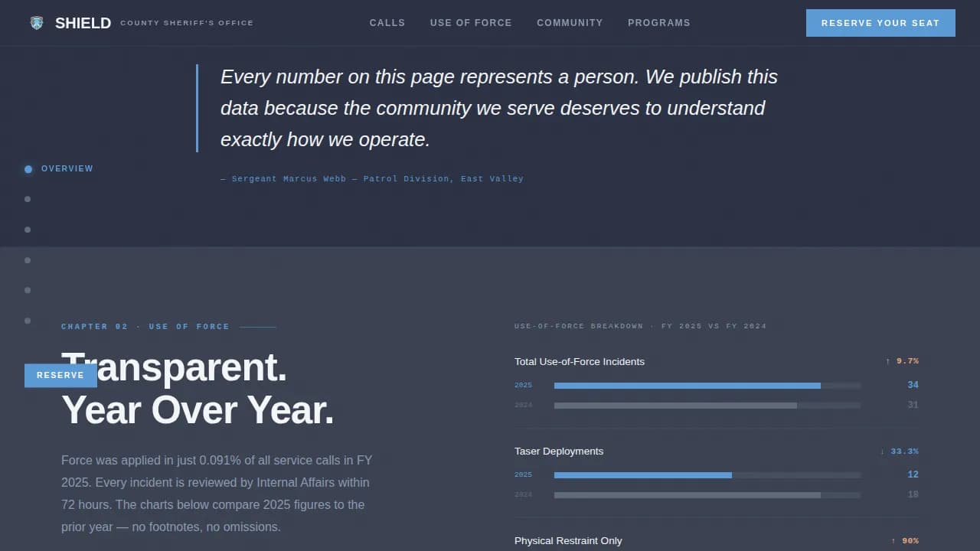The image size is (980, 551).
Task: Click the SHIELD wordmark in the header
Action: 83,23
